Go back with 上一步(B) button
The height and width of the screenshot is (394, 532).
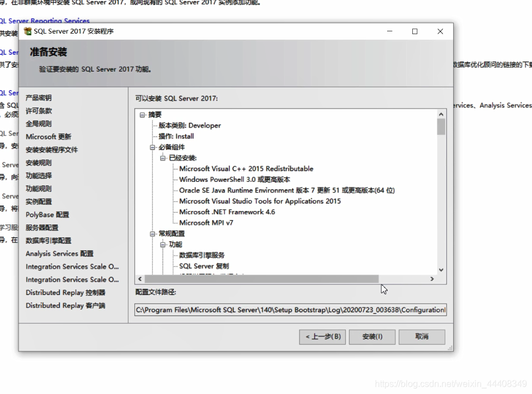(x=322, y=337)
